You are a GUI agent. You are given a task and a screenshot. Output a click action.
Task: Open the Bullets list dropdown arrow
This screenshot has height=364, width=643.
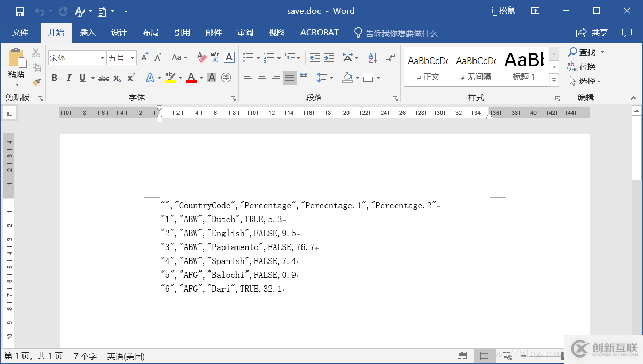[258, 58]
